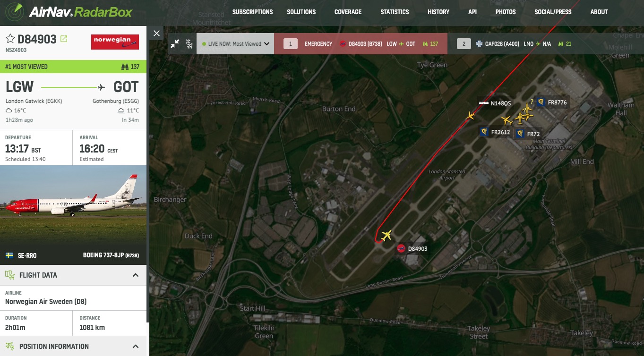Open the SOCIAL/PRESS menu
644x356 pixels.
[553, 12]
